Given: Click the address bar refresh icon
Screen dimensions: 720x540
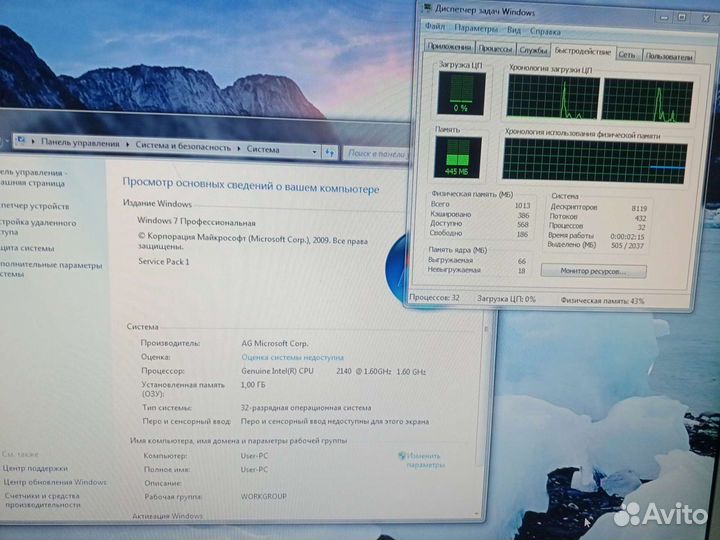Looking at the screenshot, I should coord(330,152).
